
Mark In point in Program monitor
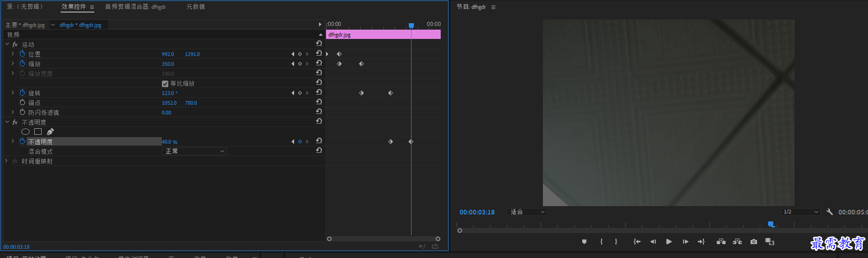coord(601,242)
